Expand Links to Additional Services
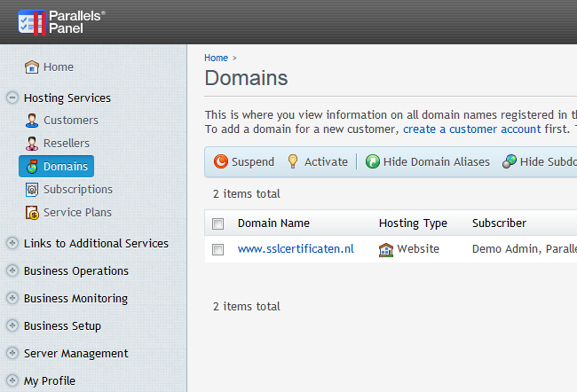The height and width of the screenshot is (392, 577). [12, 244]
